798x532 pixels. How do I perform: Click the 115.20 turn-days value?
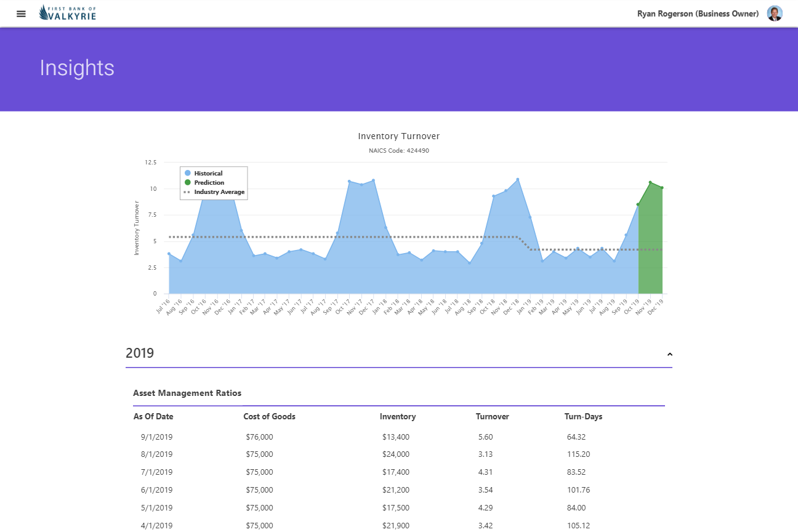(579, 454)
